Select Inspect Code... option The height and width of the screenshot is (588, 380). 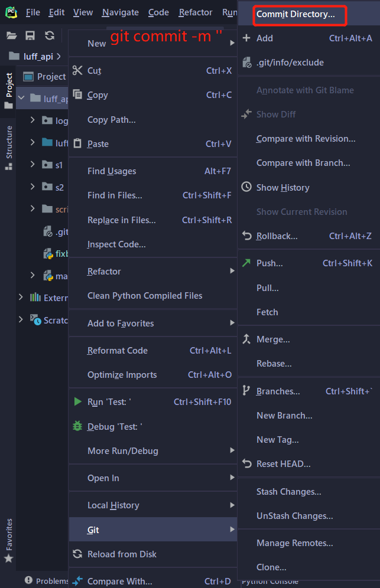click(153, 244)
